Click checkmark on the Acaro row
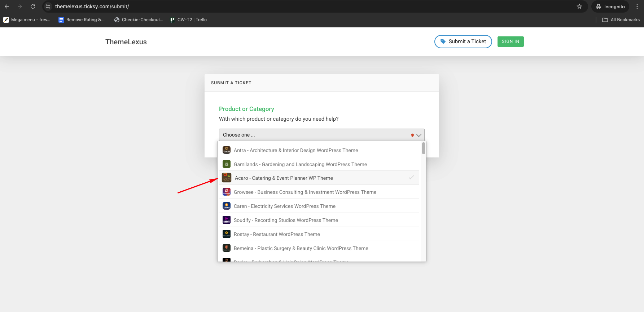Viewport: 644px width, 312px height. coord(411,177)
